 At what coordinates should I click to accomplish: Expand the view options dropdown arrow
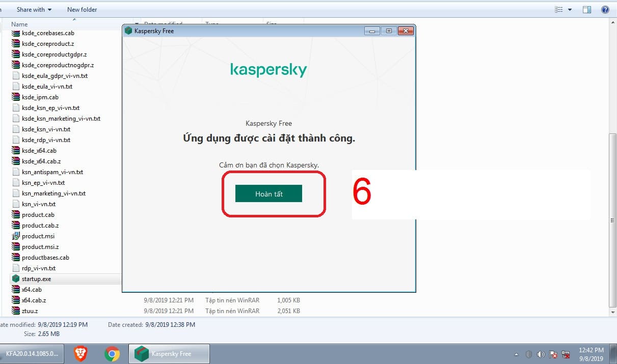tap(570, 10)
